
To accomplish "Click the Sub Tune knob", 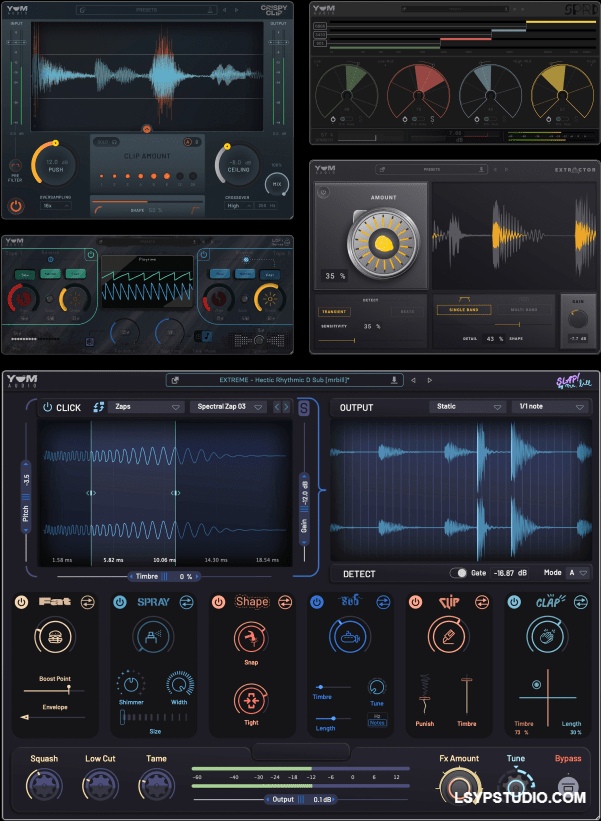I will [x=377, y=687].
